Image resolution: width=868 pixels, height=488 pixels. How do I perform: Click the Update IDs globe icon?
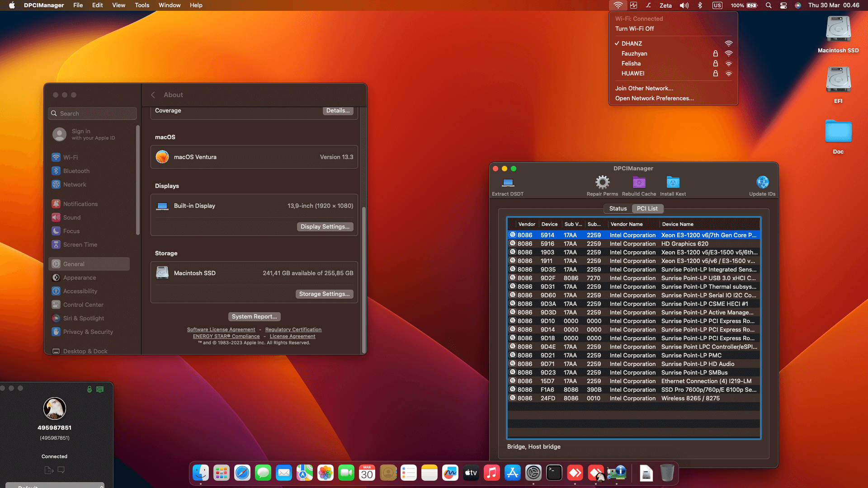pyautogui.click(x=763, y=181)
